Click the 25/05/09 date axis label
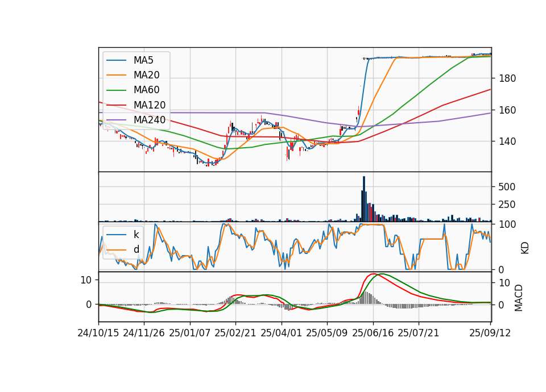Screen dimensions: 546x392 [326, 333]
